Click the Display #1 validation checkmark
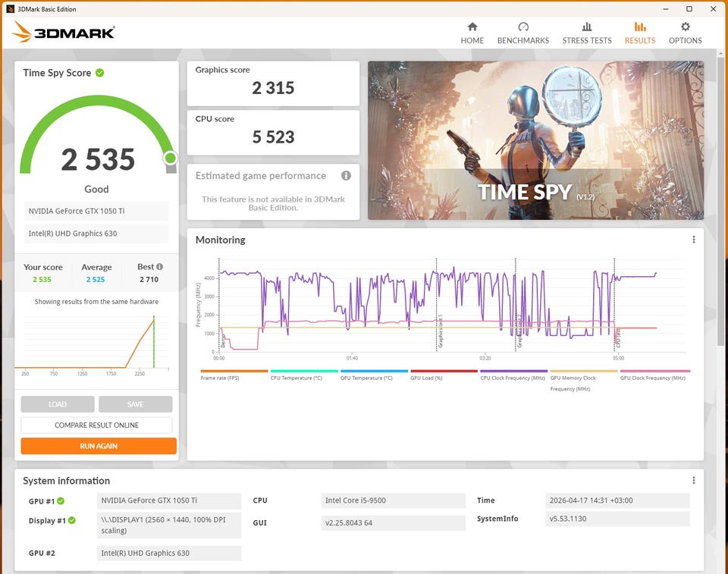The height and width of the screenshot is (574, 728). [72, 521]
